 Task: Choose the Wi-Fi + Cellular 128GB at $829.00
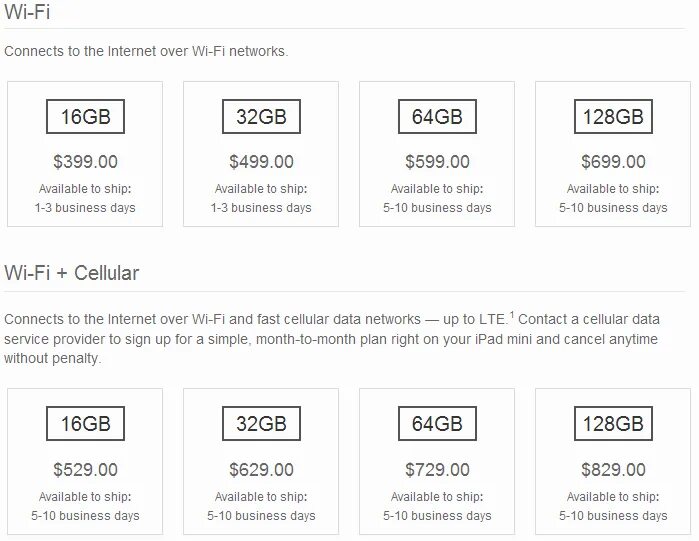point(613,461)
